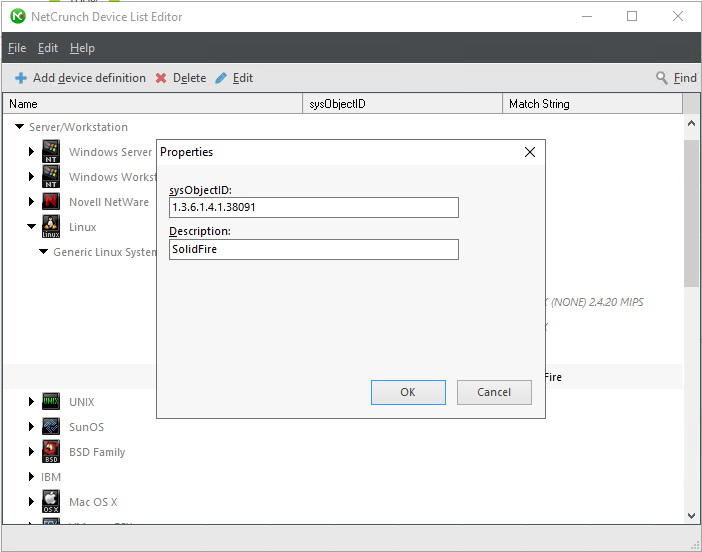Click the "(NONE) 2.4.20 MIPS" match string
This screenshot has width=702, height=552.
pyautogui.click(x=597, y=302)
